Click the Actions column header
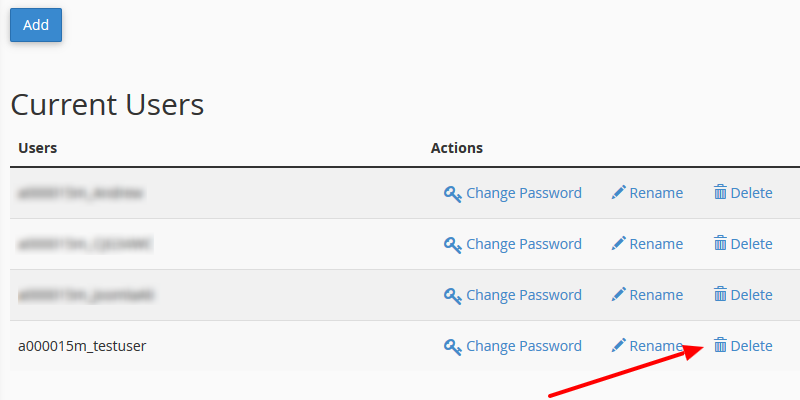 tap(457, 148)
